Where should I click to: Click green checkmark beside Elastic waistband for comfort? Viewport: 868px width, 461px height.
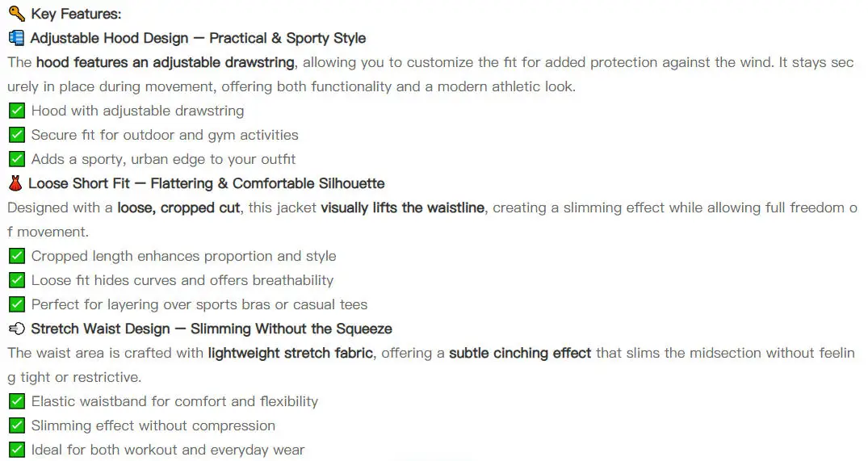(x=17, y=401)
